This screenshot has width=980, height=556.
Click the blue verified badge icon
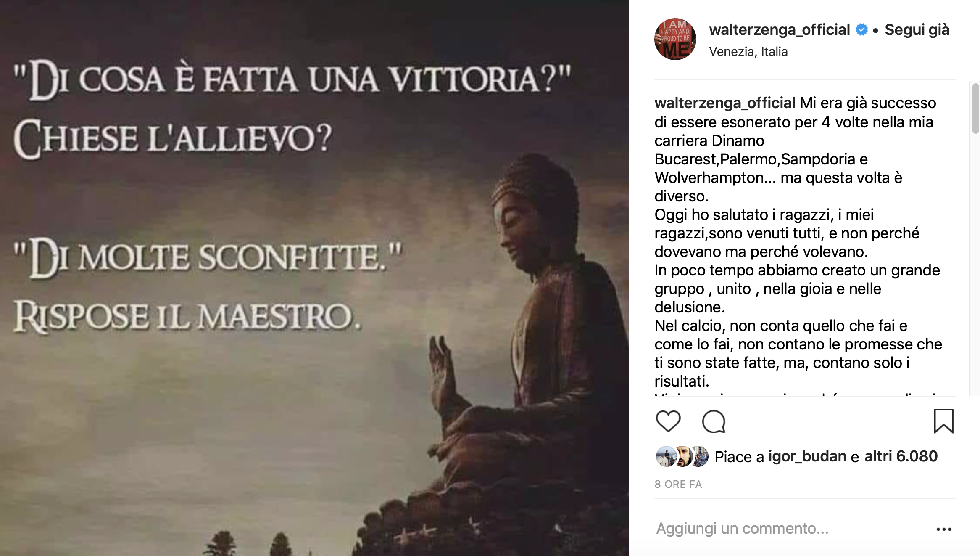click(x=861, y=30)
